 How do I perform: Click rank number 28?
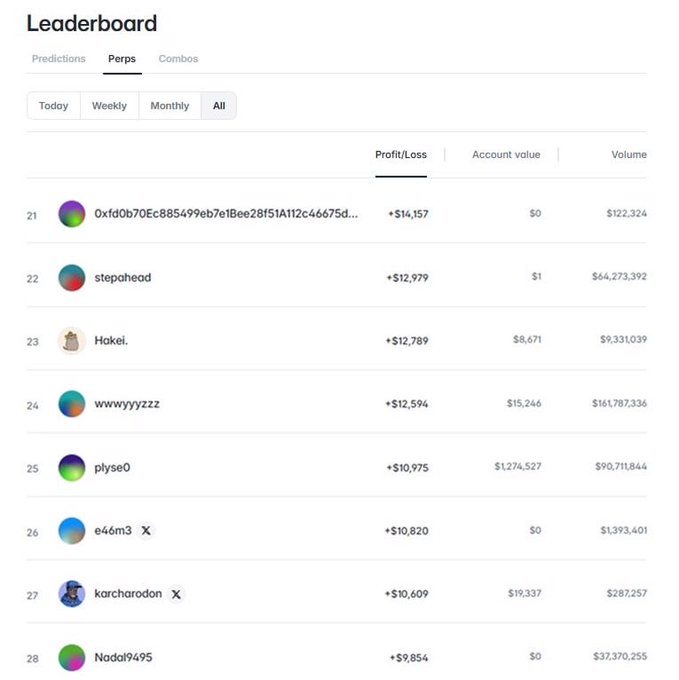33,659
